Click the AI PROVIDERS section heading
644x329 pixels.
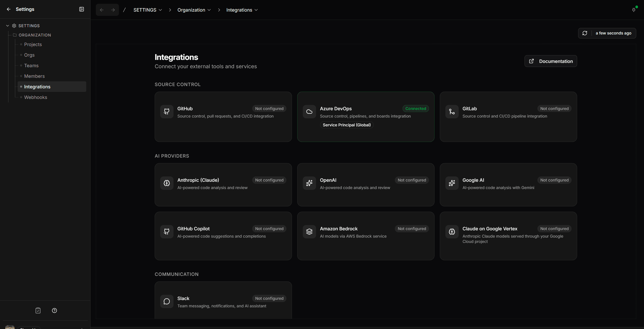[172, 156]
